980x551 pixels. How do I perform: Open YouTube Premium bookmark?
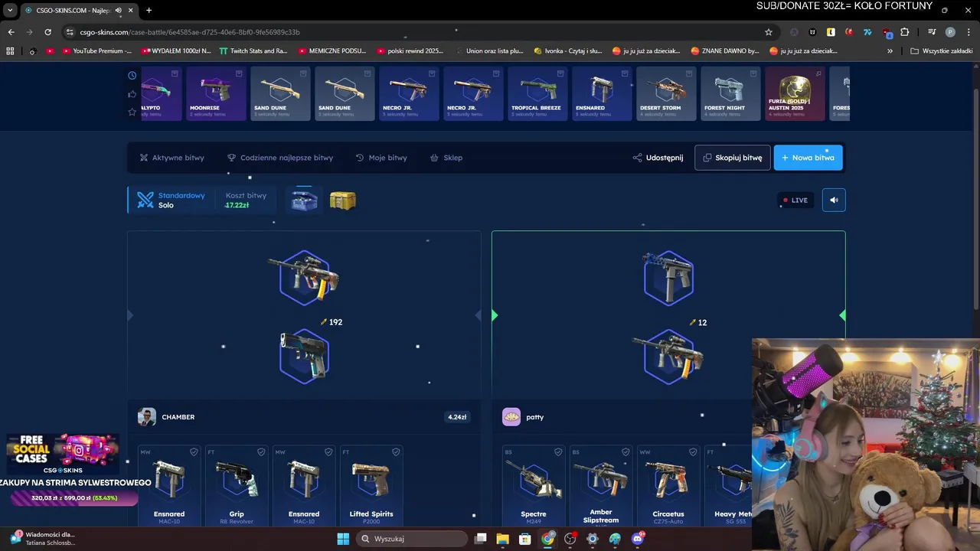(x=96, y=51)
